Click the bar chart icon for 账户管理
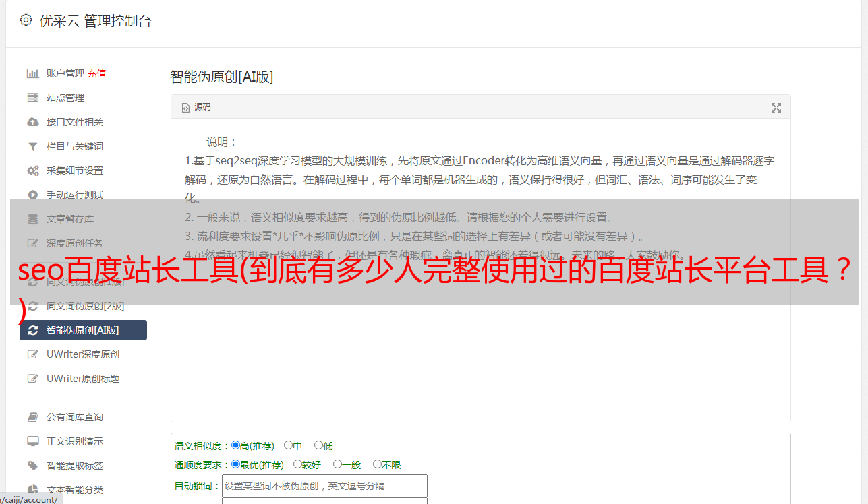This screenshot has width=868, height=504. click(x=32, y=73)
